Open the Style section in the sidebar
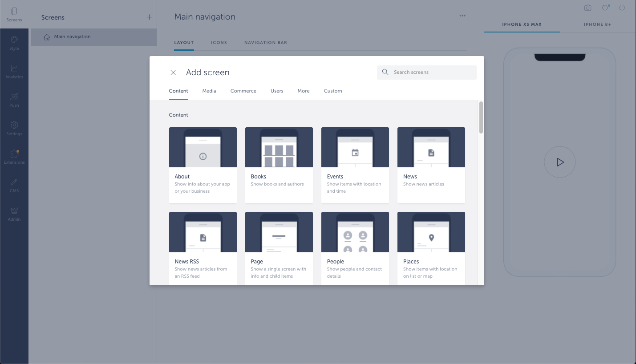This screenshot has height=364, width=636. tap(14, 43)
